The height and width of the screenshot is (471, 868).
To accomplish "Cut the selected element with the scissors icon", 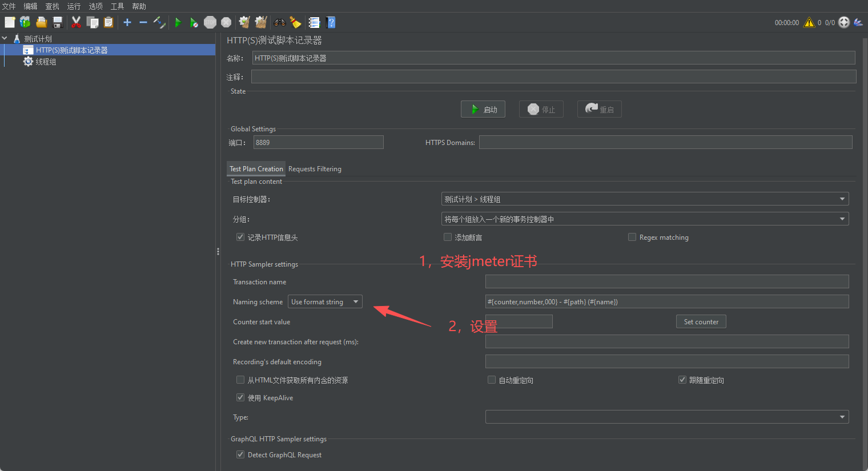I will 76,22.
